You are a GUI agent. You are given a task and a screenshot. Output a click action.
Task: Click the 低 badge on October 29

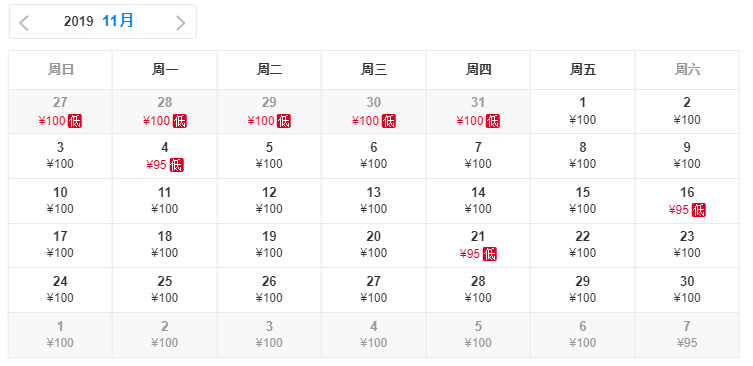pos(284,121)
